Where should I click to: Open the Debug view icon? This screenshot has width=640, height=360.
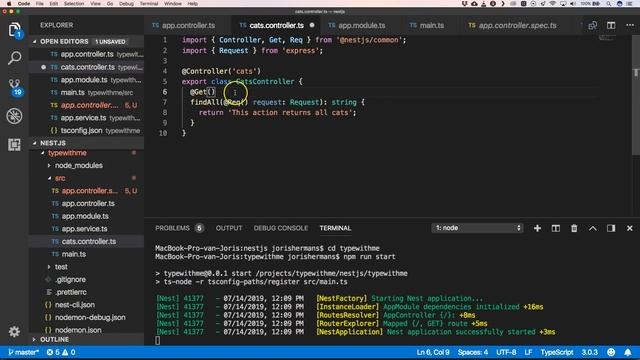tap(14, 116)
